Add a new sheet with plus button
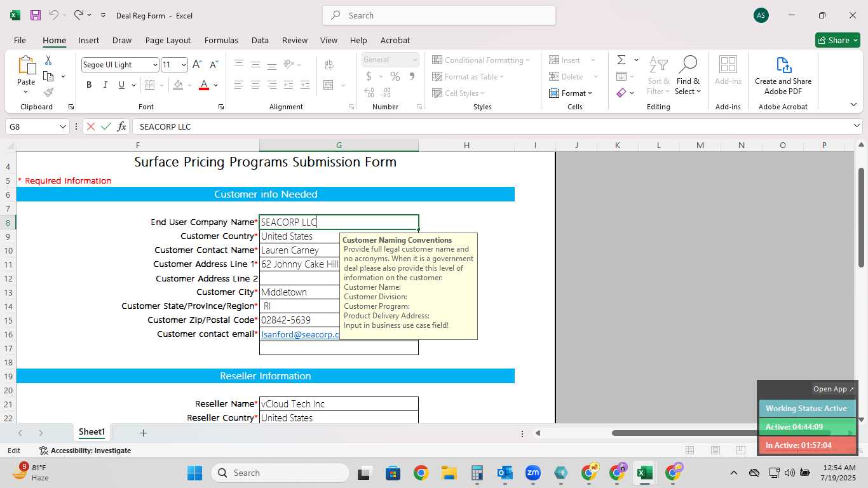 pos(143,433)
